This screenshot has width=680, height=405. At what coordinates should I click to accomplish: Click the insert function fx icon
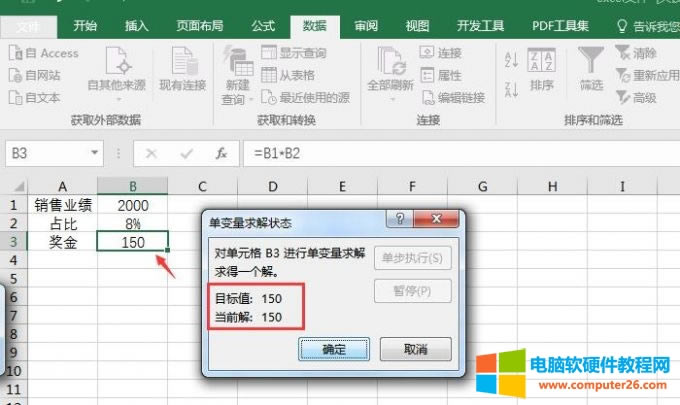coord(222,154)
